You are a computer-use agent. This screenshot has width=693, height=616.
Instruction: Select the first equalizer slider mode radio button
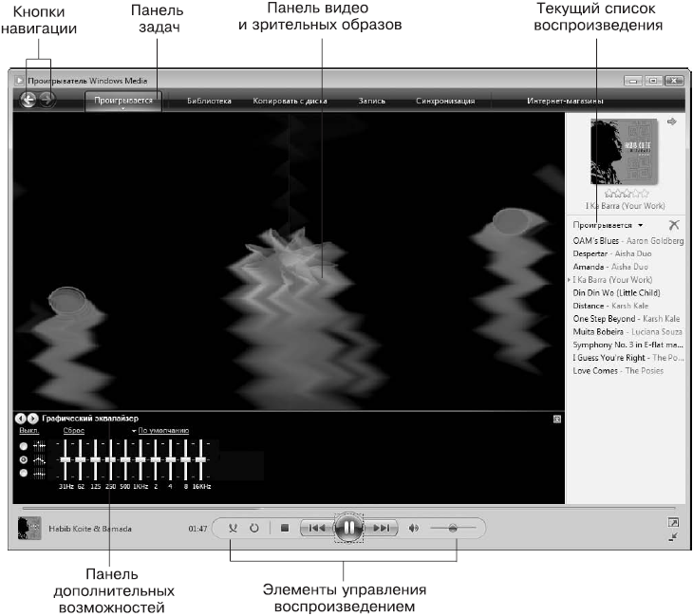(x=24, y=446)
